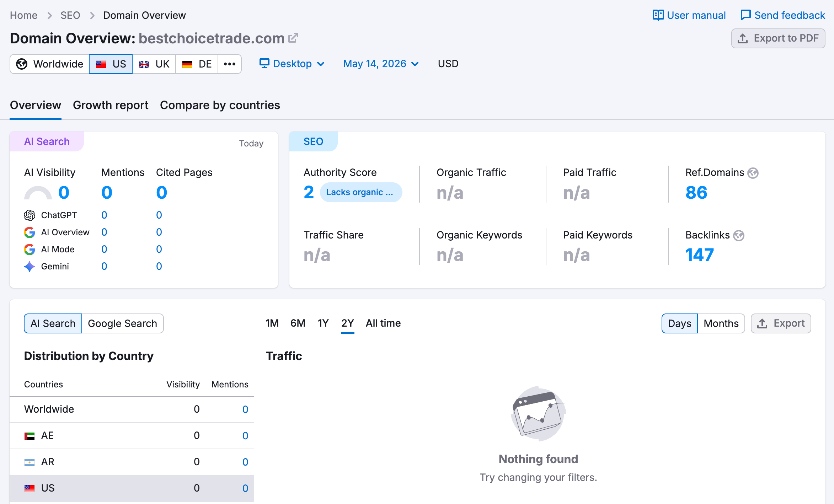
Task: Click the AI Search panel label
Action: click(x=47, y=141)
